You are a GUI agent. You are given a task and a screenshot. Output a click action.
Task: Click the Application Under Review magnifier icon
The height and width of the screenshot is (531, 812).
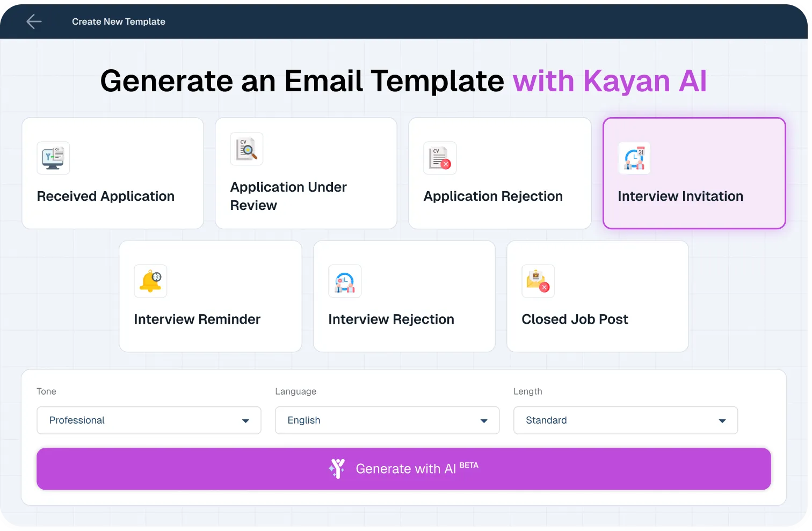(x=247, y=149)
